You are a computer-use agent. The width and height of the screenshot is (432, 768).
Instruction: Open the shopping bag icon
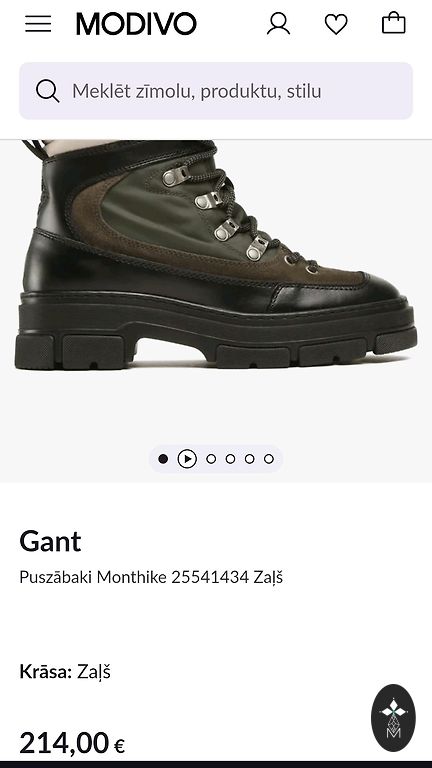tap(394, 23)
